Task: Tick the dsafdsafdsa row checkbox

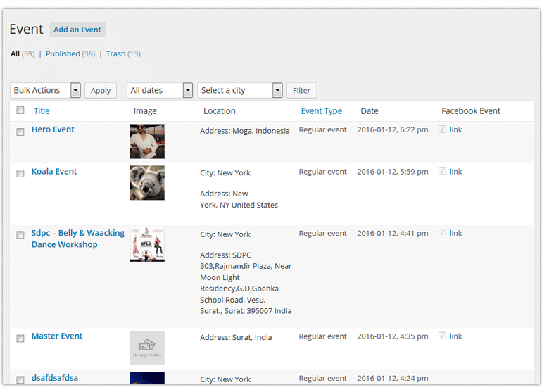Action: click(x=20, y=379)
